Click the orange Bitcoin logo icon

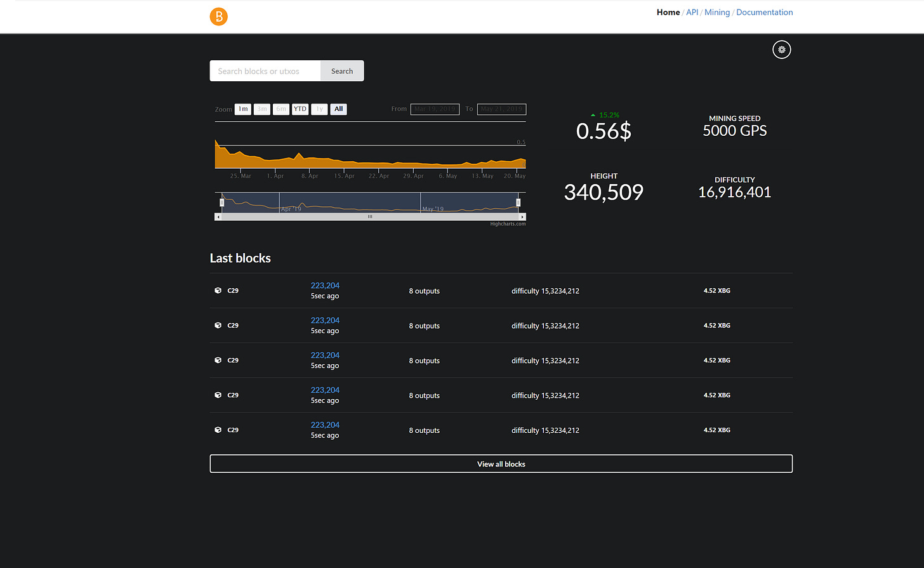[218, 17]
